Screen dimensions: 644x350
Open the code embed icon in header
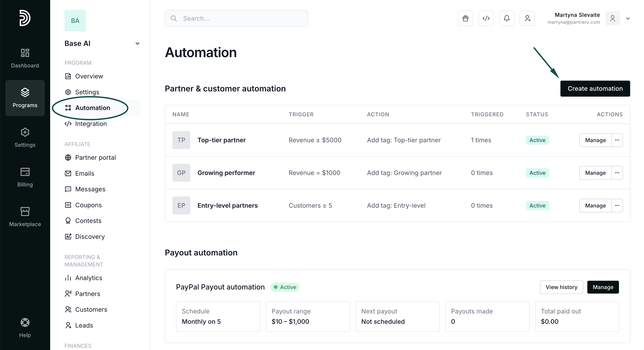[x=486, y=18]
